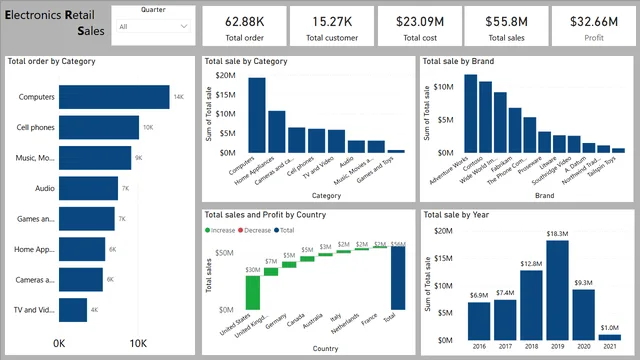Click the Total order by Category chart title
640x360 pixels.
tap(51, 61)
